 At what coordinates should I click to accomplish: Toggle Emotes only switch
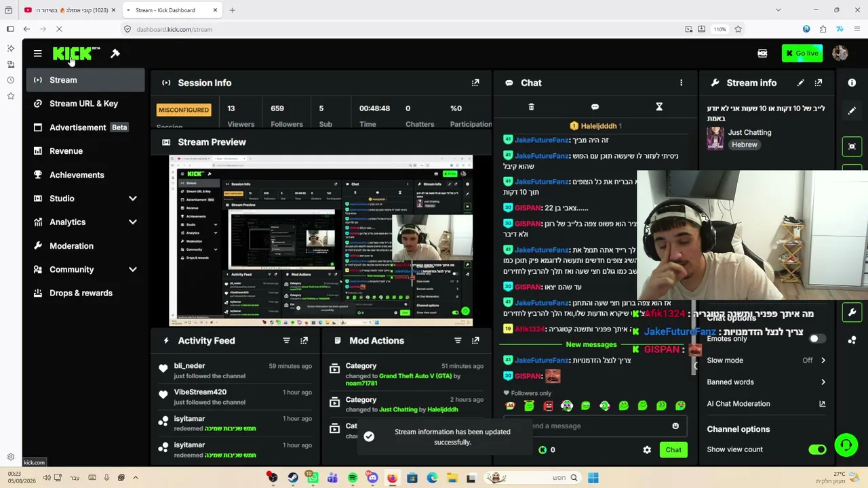817,339
